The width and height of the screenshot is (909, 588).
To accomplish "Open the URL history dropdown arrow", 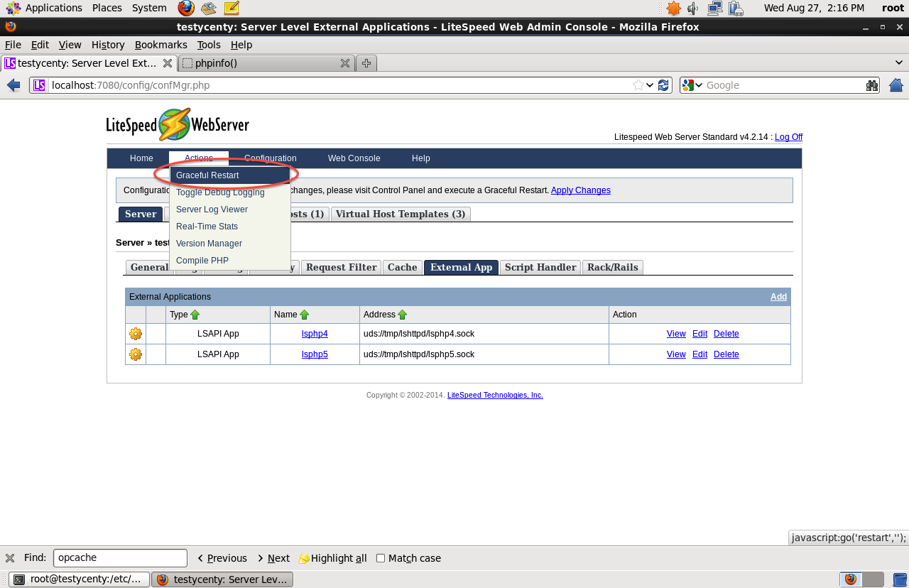I will pyautogui.click(x=650, y=85).
